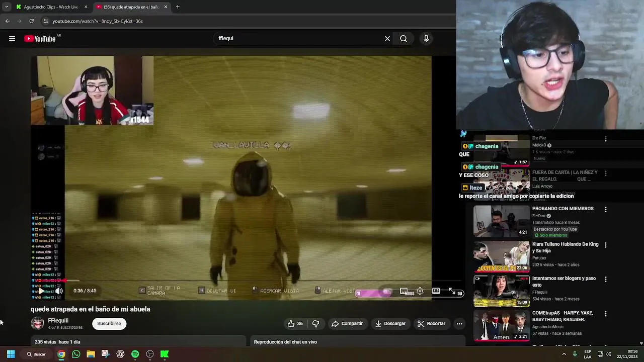Open File Explorer from the taskbar

91,354
